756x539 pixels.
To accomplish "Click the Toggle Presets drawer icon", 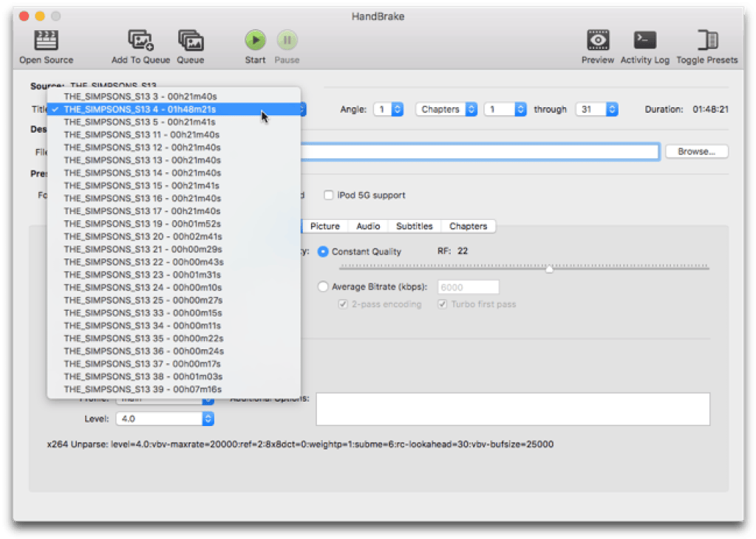I will coord(707,41).
